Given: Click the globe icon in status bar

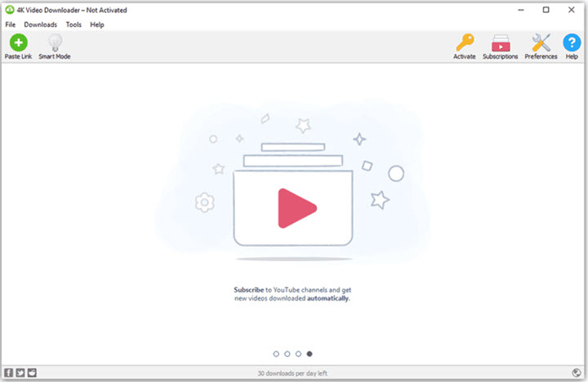Looking at the screenshot, I should pos(577,373).
